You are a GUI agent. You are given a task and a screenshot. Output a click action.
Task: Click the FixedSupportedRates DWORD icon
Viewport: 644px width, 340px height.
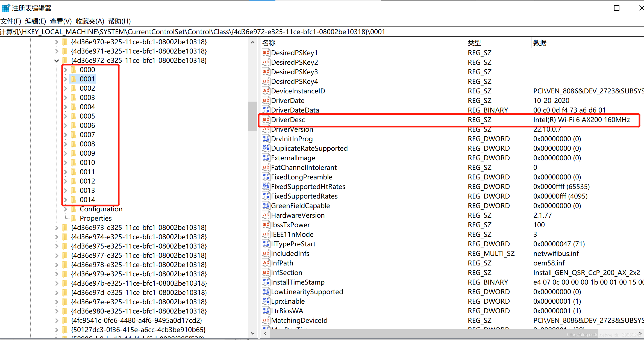266,196
